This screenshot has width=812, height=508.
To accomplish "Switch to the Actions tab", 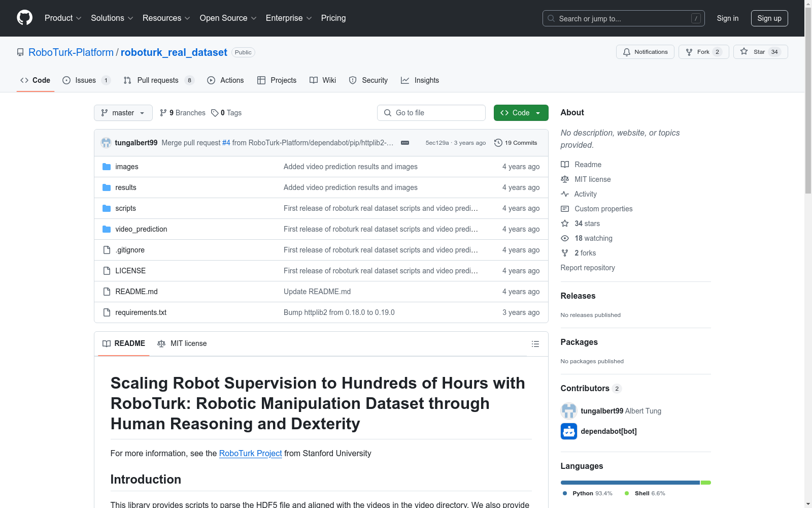I will 225,80.
